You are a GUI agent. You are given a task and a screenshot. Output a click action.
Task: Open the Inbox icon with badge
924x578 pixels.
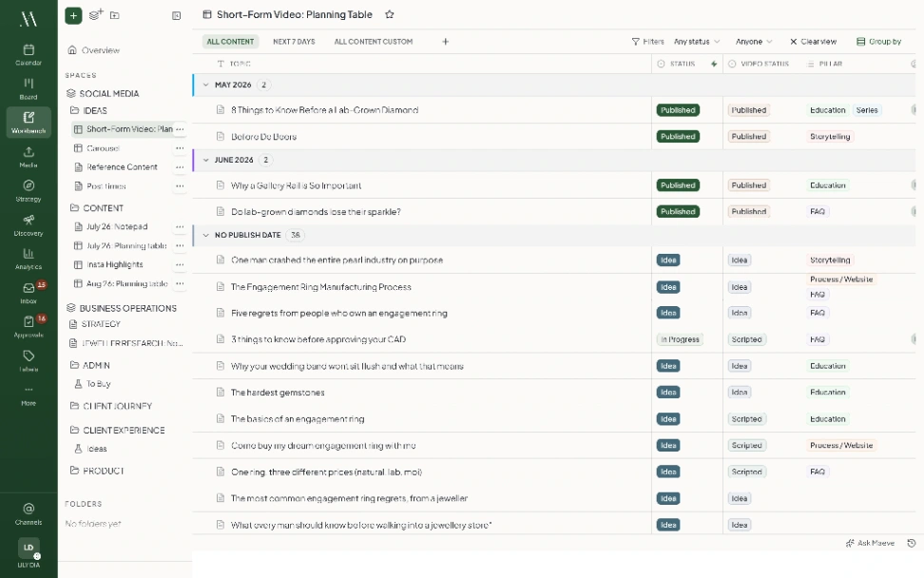click(29, 292)
